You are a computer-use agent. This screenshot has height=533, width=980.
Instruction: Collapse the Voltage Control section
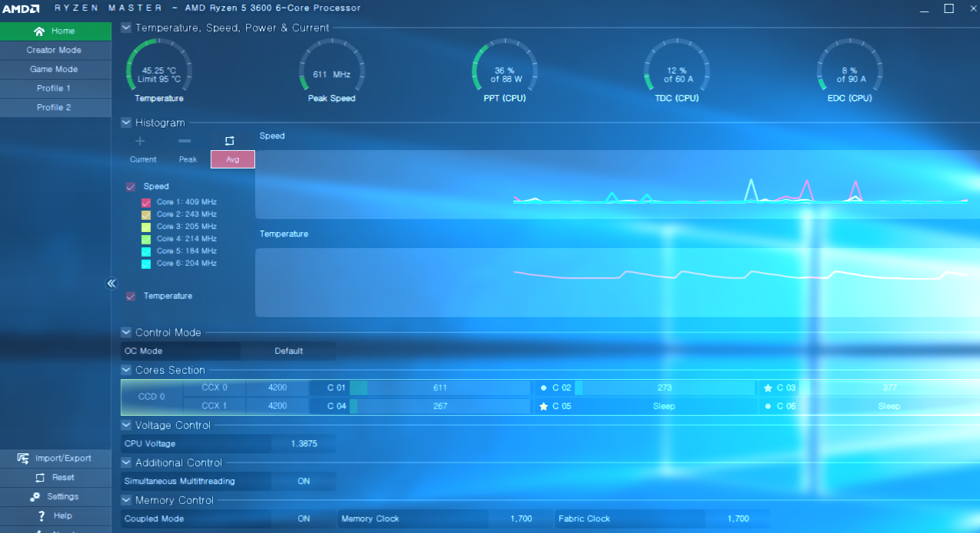pos(126,426)
